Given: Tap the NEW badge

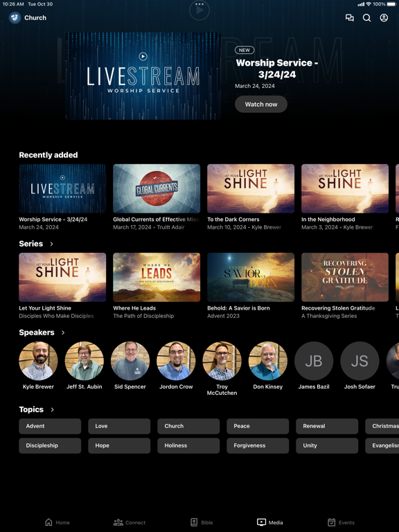Looking at the screenshot, I should point(245,50).
